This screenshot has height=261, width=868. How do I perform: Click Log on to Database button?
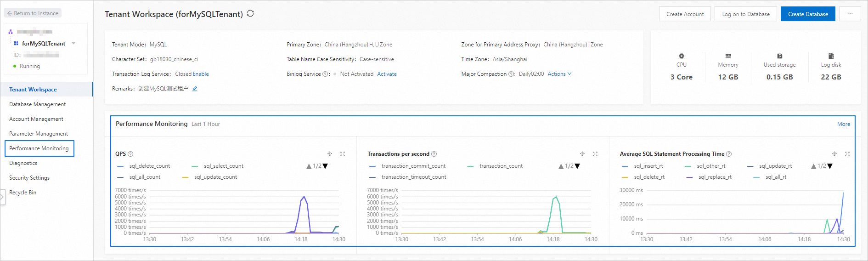(x=746, y=14)
